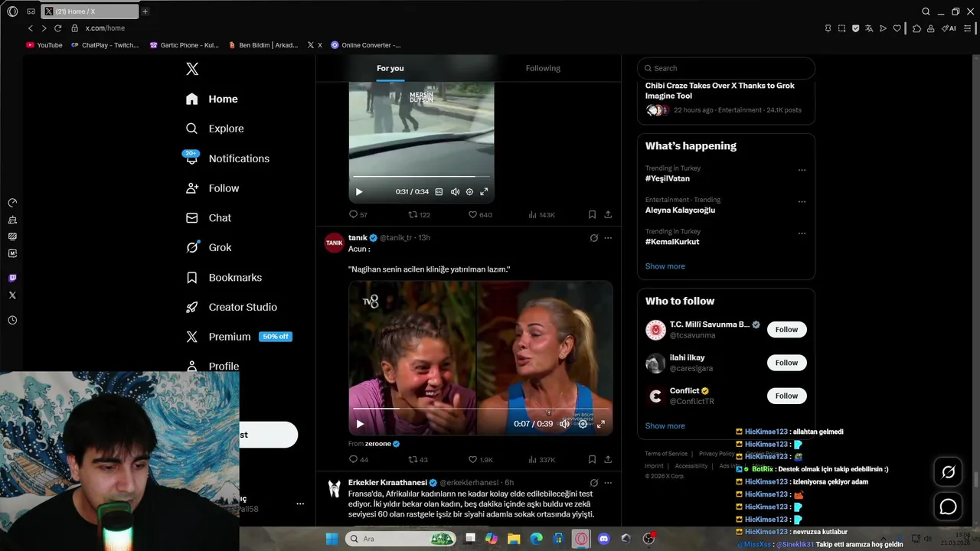Open Premium with 50% off badge
This screenshot has height=551, width=980.
tap(239, 337)
